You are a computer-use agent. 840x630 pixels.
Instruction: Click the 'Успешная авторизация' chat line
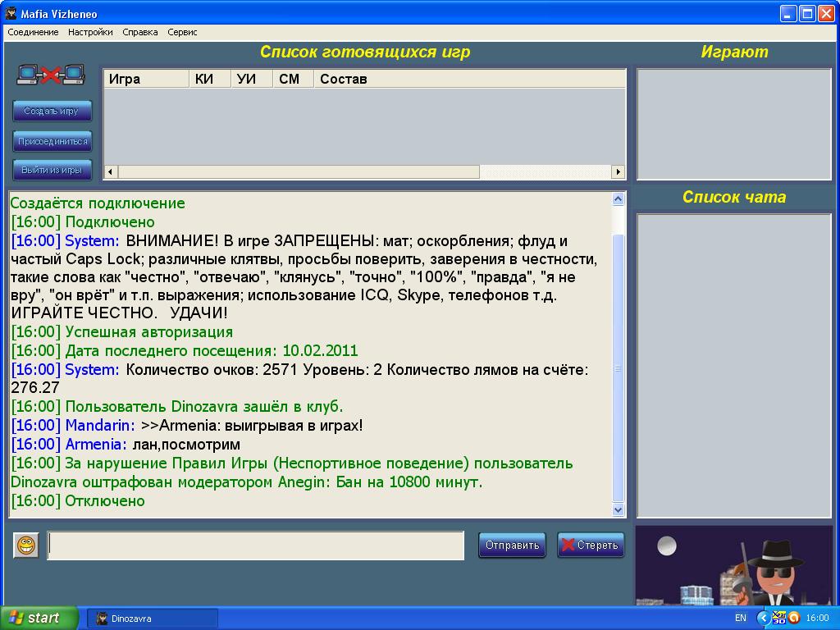pyautogui.click(x=121, y=332)
